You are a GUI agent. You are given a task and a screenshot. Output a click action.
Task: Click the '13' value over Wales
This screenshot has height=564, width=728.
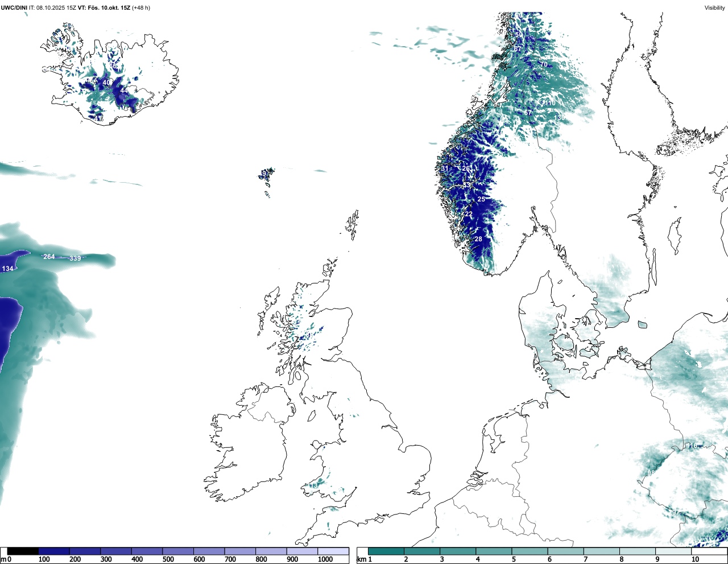[x=314, y=485]
